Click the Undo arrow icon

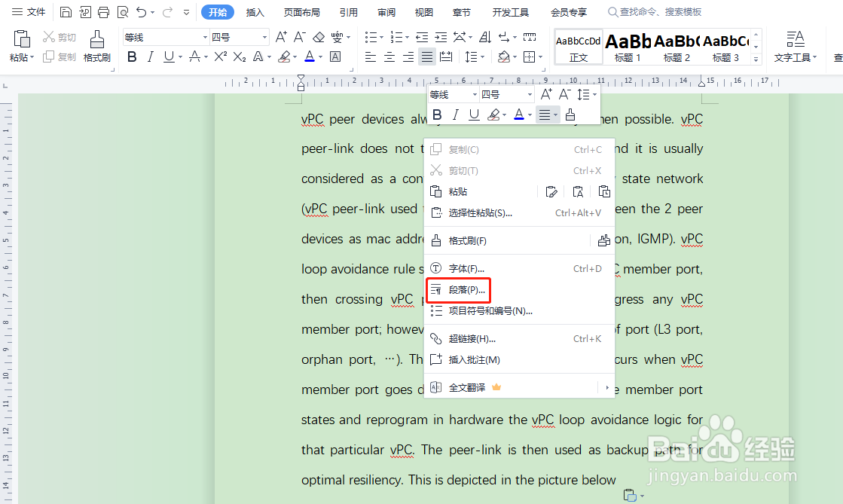[142, 12]
